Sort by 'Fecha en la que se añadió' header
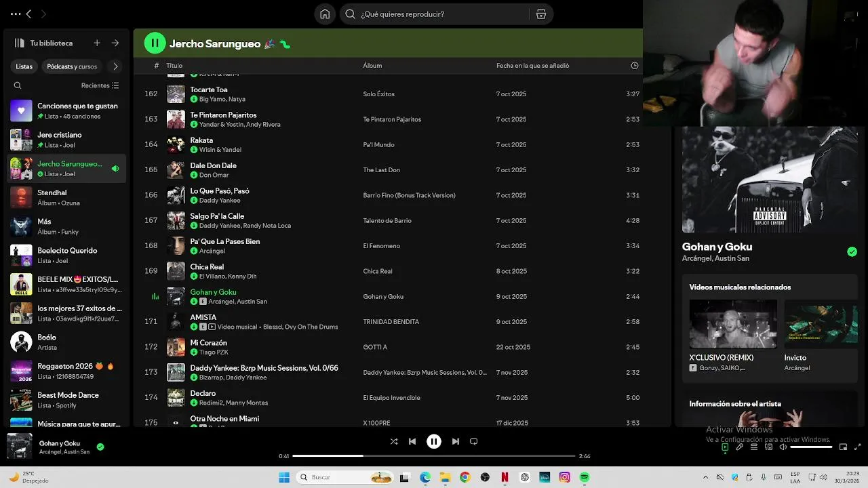 click(x=532, y=66)
